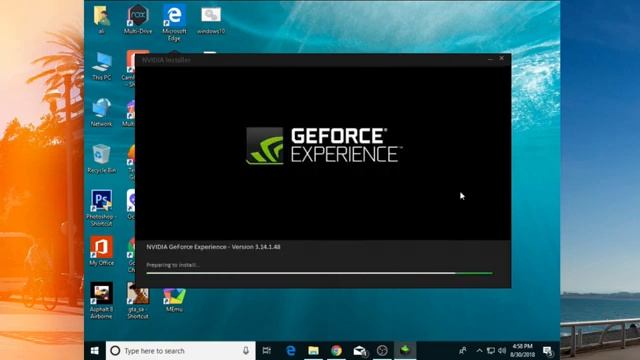Open the Windows Start menu
640x360 pixels.
pyautogui.click(x=95, y=351)
